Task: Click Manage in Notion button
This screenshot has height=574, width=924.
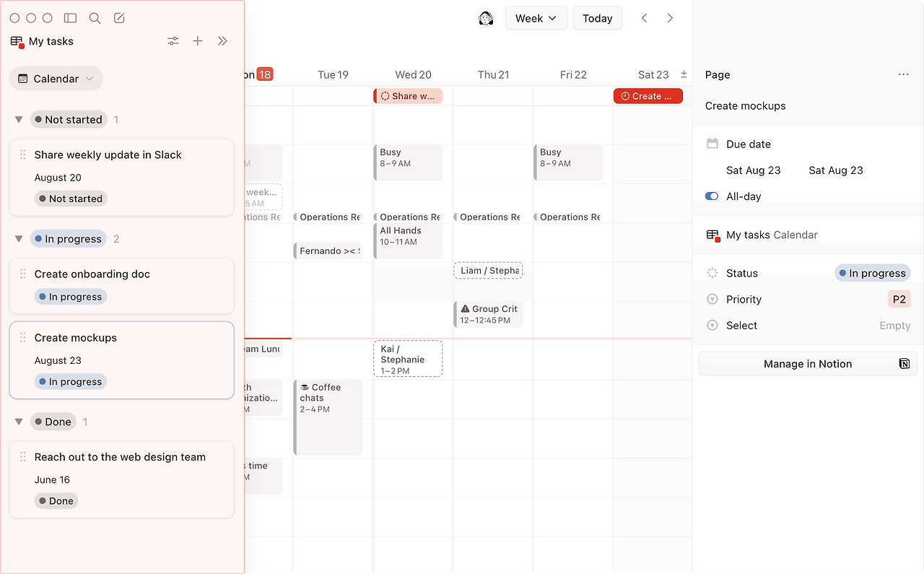Action: click(x=808, y=364)
